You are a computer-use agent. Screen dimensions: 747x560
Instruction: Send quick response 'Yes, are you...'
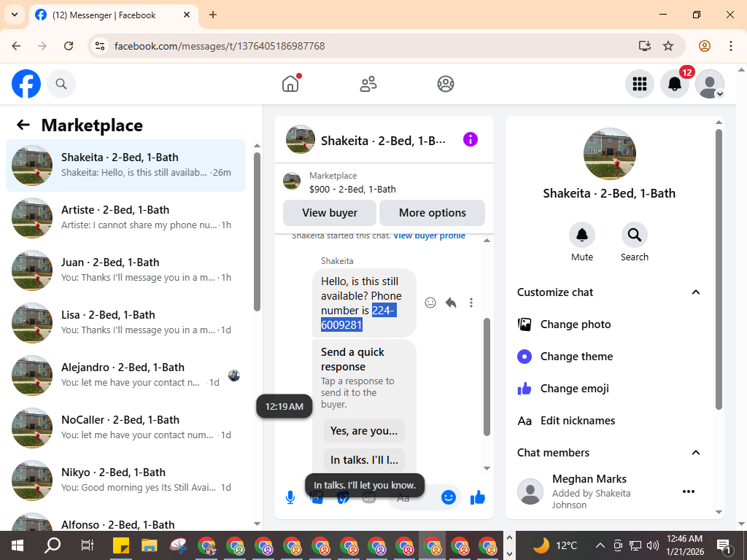point(364,430)
